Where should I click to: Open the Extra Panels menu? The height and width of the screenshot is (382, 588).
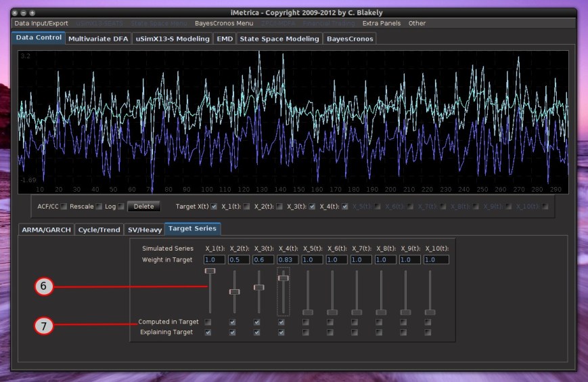pos(382,23)
